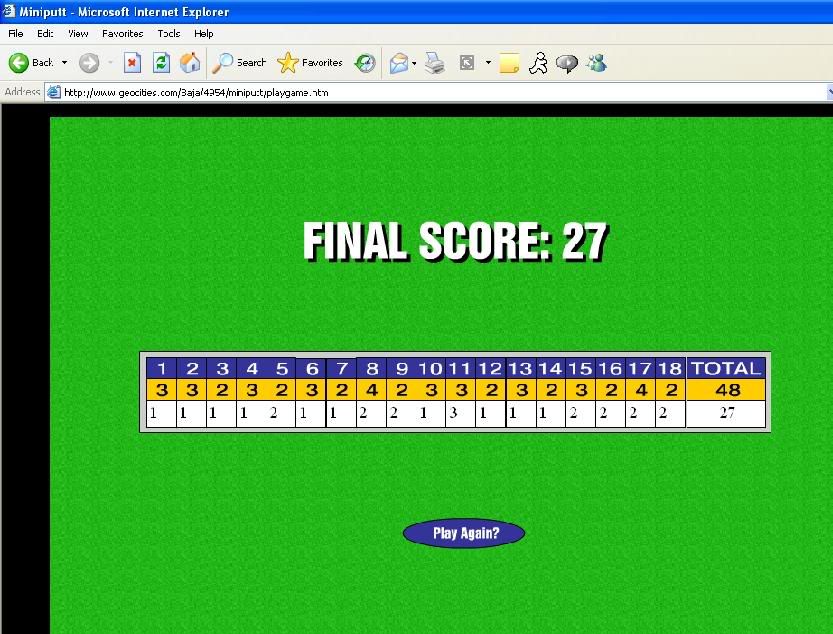The height and width of the screenshot is (634, 833).
Task: Open the File menu
Action: point(15,33)
